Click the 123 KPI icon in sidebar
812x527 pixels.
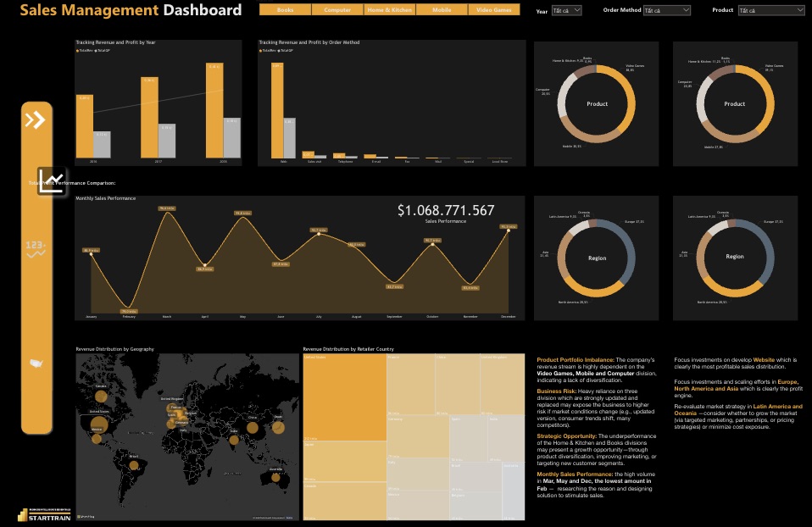[x=36, y=247]
